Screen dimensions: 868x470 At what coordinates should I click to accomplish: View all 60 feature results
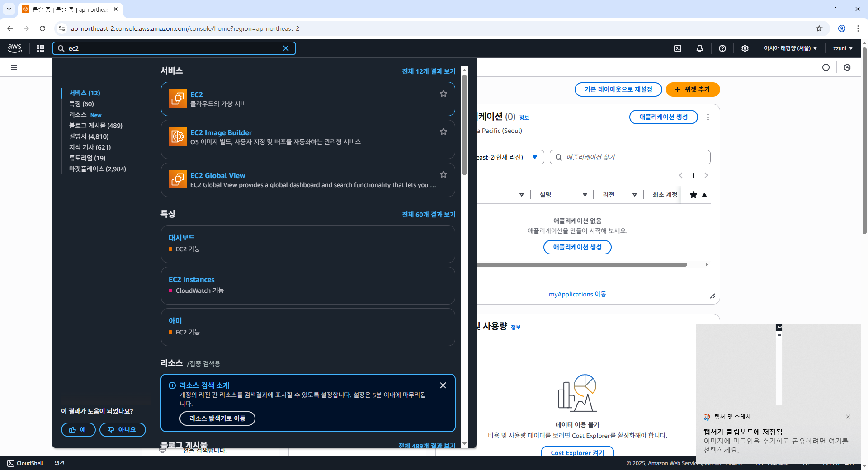click(429, 215)
